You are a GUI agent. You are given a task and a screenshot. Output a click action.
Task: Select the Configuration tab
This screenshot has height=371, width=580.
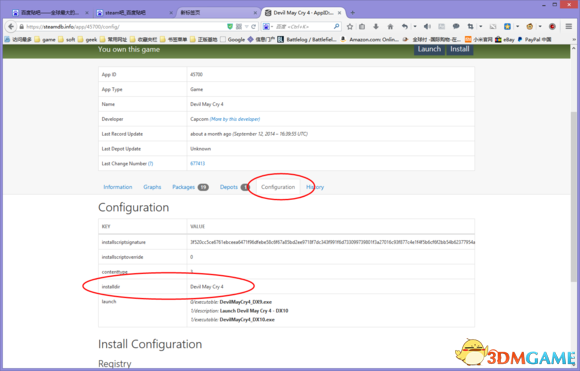coord(278,187)
